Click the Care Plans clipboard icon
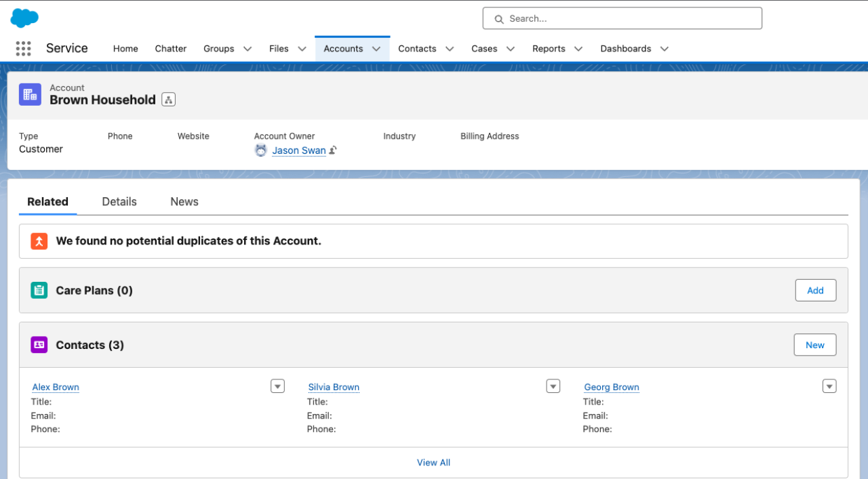This screenshot has width=868, height=479. coord(39,290)
